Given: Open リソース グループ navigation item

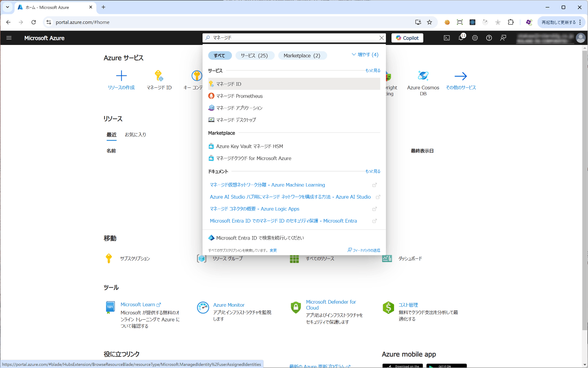Looking at the screenshot, I should (x=228, y=259).
